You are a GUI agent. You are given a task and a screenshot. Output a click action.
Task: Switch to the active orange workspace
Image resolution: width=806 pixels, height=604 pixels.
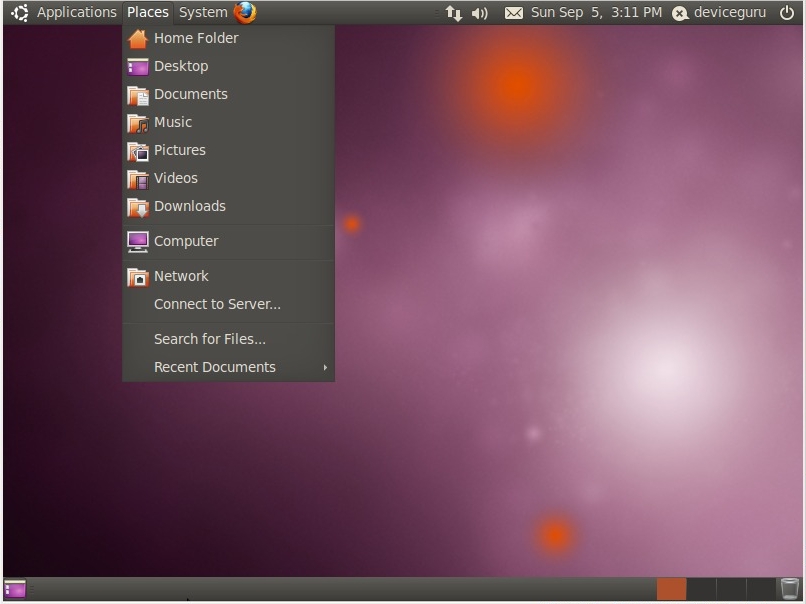tap(671, 589)
